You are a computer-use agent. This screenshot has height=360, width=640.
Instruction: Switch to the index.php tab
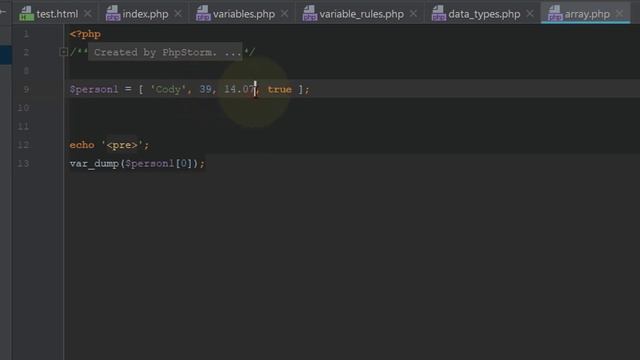pos(145,14)
